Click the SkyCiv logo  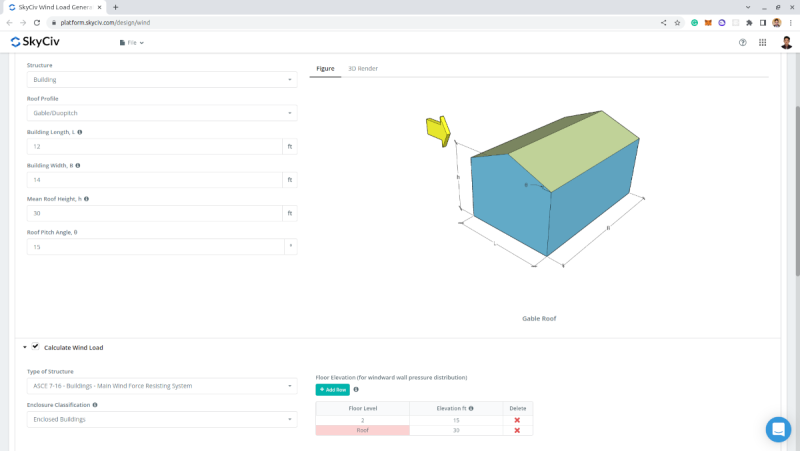tap(35, 42)
